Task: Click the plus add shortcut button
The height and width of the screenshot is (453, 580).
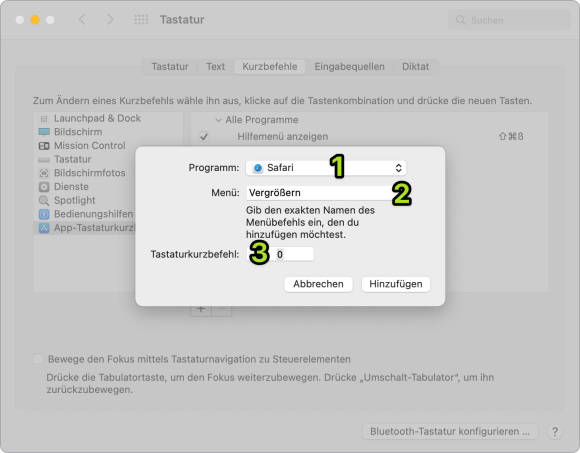Action: point(201,309)
